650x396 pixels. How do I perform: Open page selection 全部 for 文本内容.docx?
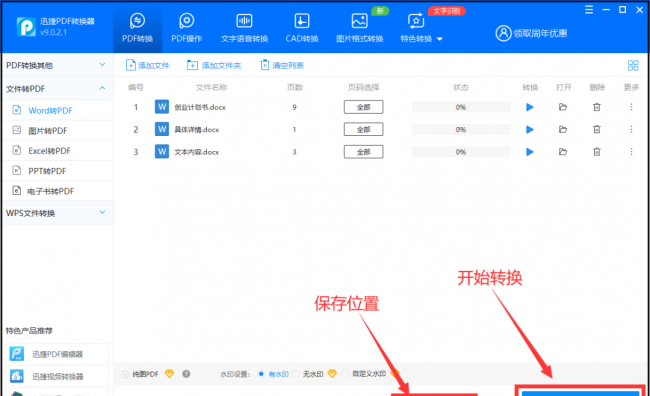click(x=364, y=152)
